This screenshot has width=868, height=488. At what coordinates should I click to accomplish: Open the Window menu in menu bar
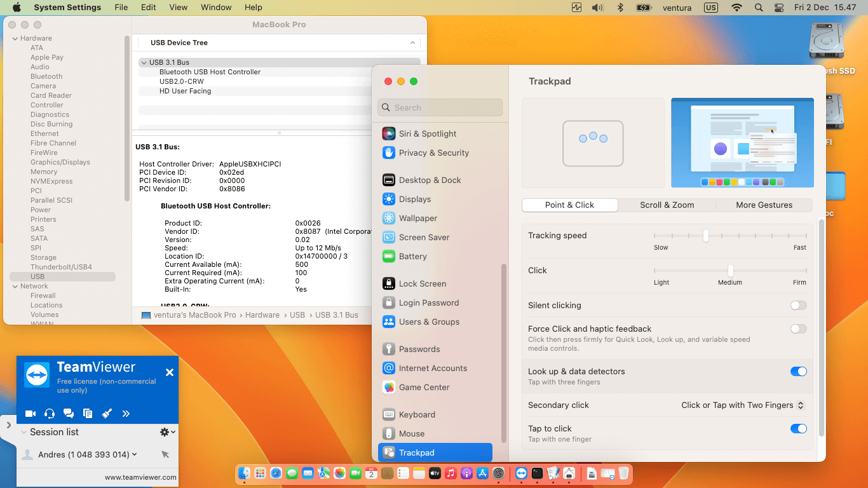pyautogui.click(x=216, y=8)
